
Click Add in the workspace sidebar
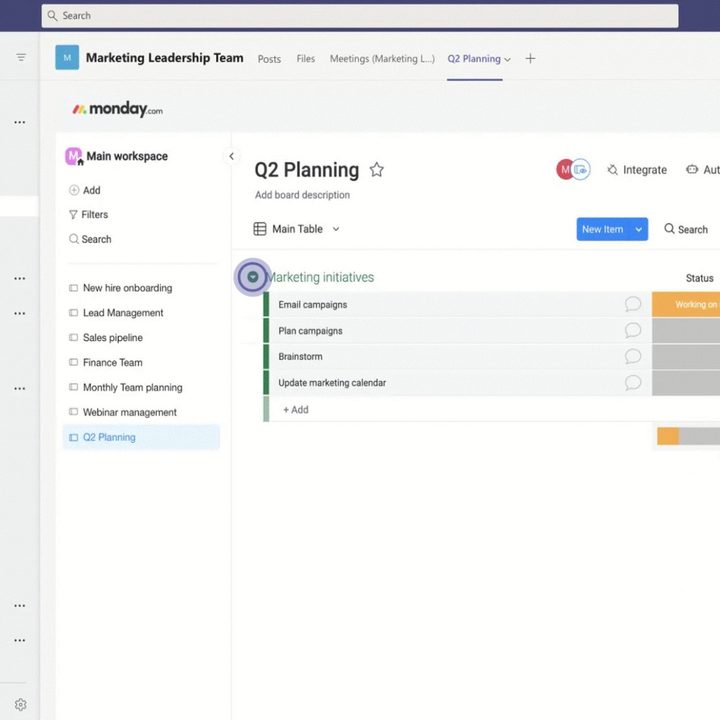[84, 190]
